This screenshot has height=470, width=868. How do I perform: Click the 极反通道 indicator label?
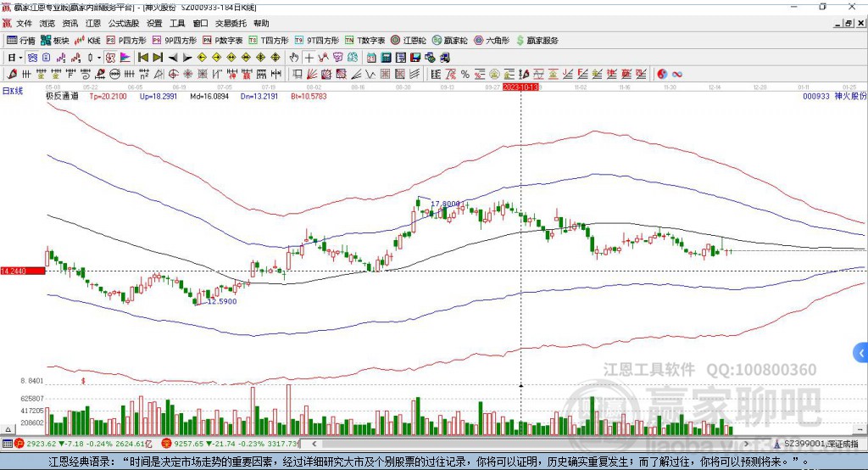[62, 97]
